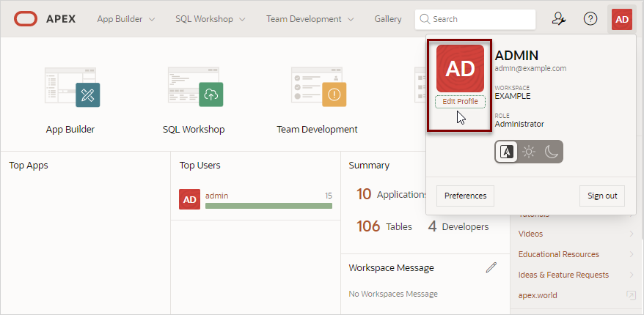Click the ADMIN username heading
Viewport: 644px width, 315px height.
(516, 56)
